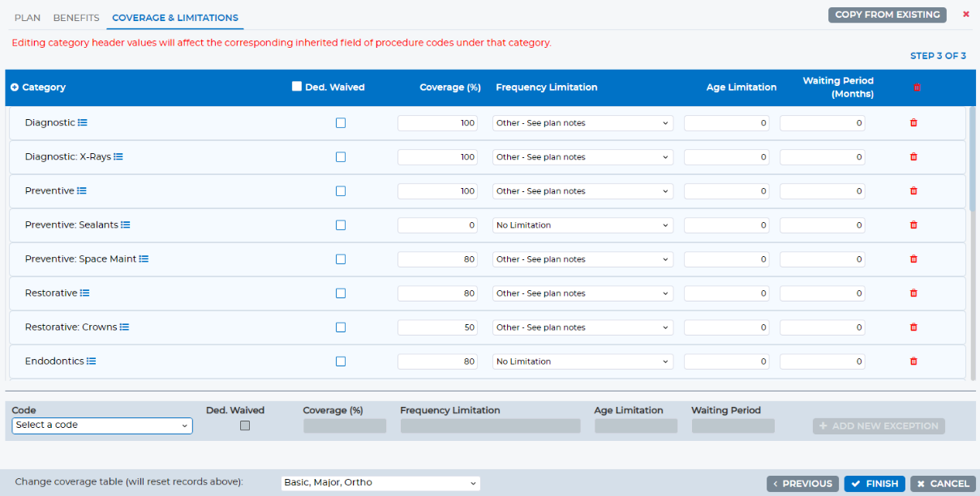Screen dimensions: 980x496
Task: Open Frequency Limitation dropdown for Preventive: Sealants
Action: (x=582, y=225)
